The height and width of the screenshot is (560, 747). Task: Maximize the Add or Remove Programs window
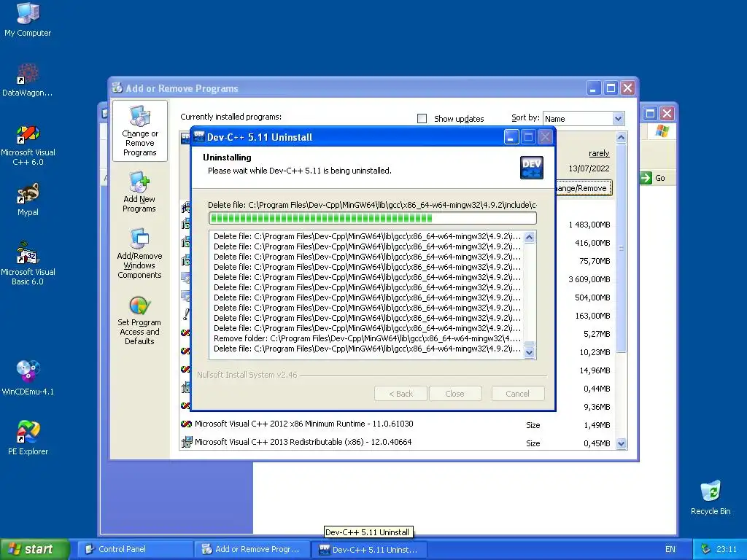[x=611, y=88]
